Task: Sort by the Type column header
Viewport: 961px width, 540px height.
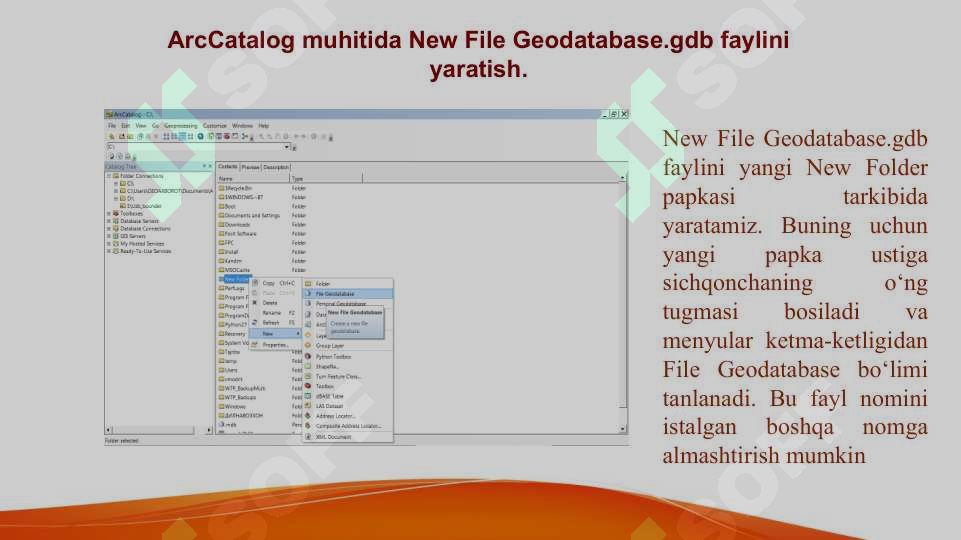Action: pyautogui.click(x=327, y=178)
